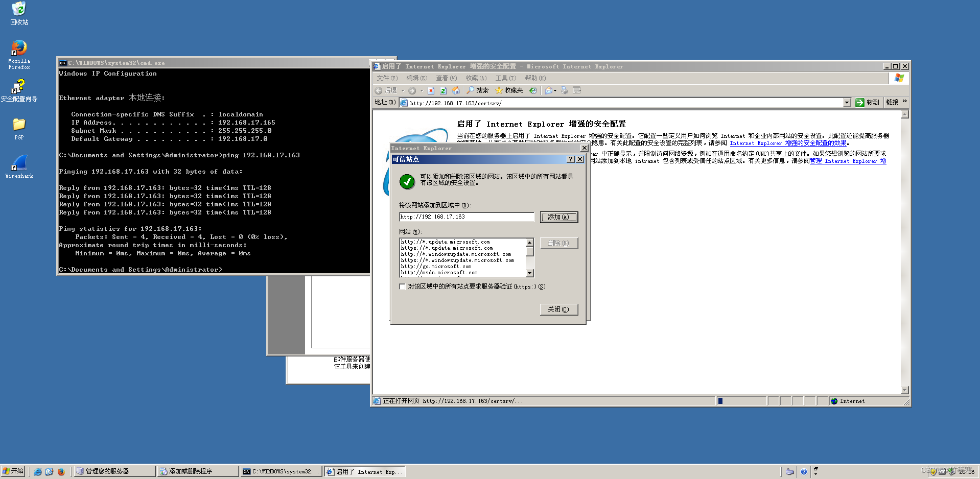This screenshot has height=479, width=980.
Task: Select http://*.update.microsoft.com in websites list
Action: coord(445,242)
